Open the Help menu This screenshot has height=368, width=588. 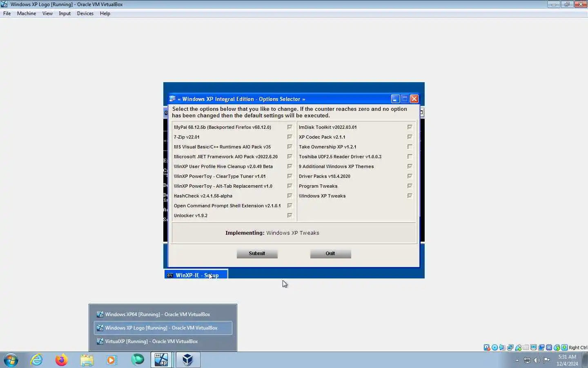(x=105, y=13)
